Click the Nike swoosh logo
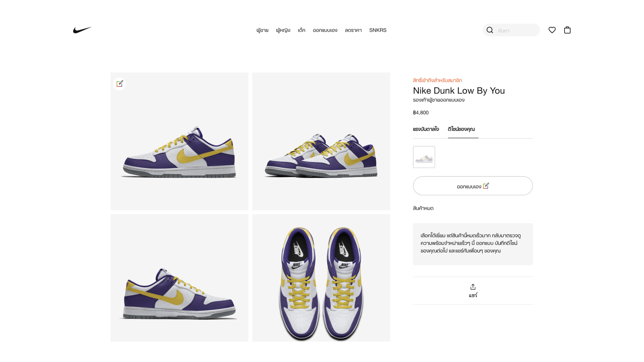The width and height of the screenshot is (644, 362). click(x=82, y=30)
